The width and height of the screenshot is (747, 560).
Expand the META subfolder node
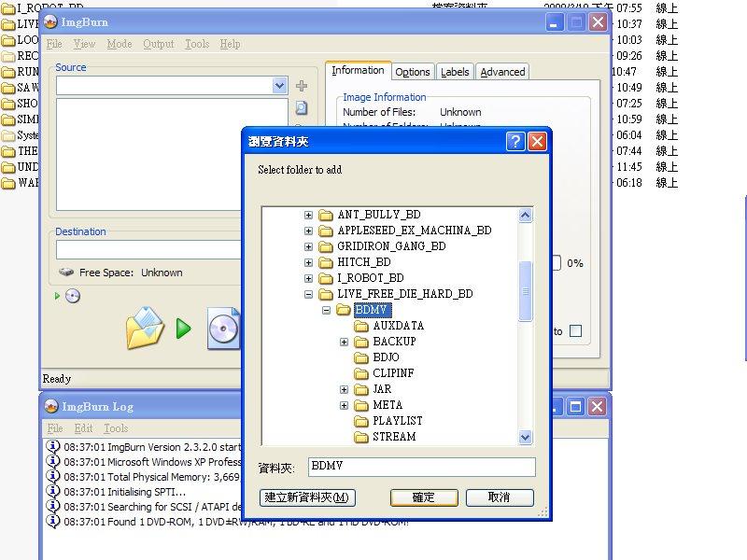click(344, 405)
